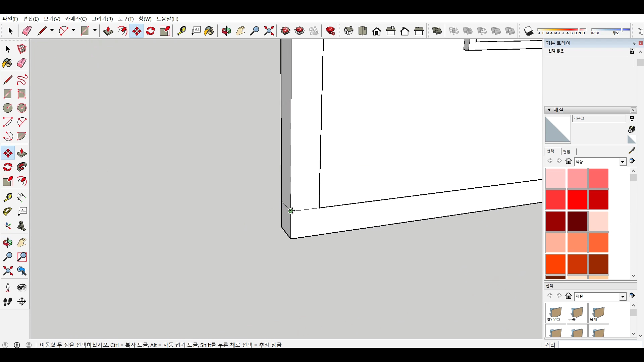
Task: Activate the Rotate tool
Action: [8, 167]
